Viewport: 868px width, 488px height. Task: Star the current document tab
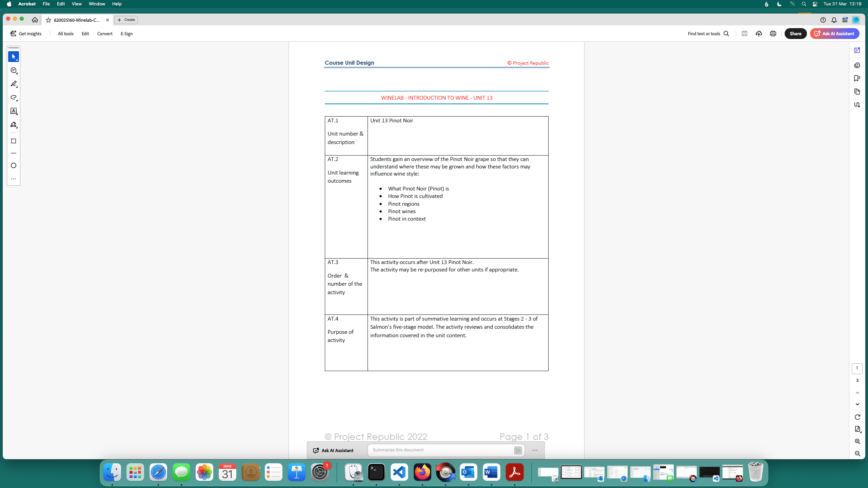click(x=48, y=20)
